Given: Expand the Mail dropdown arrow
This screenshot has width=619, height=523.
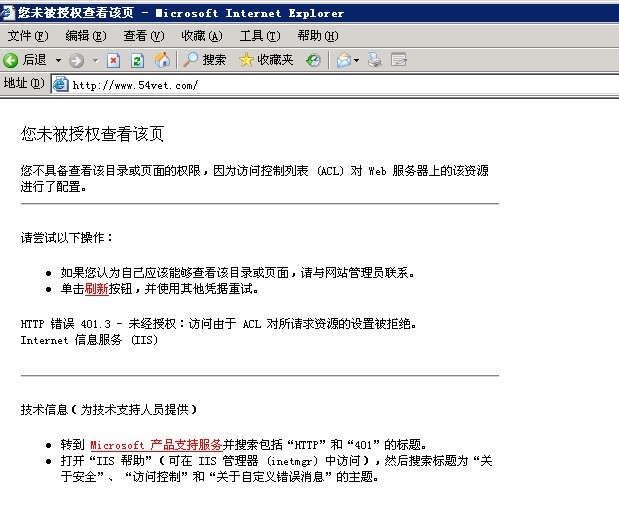Looking at the screenshot, I should (x=356, y=60).
